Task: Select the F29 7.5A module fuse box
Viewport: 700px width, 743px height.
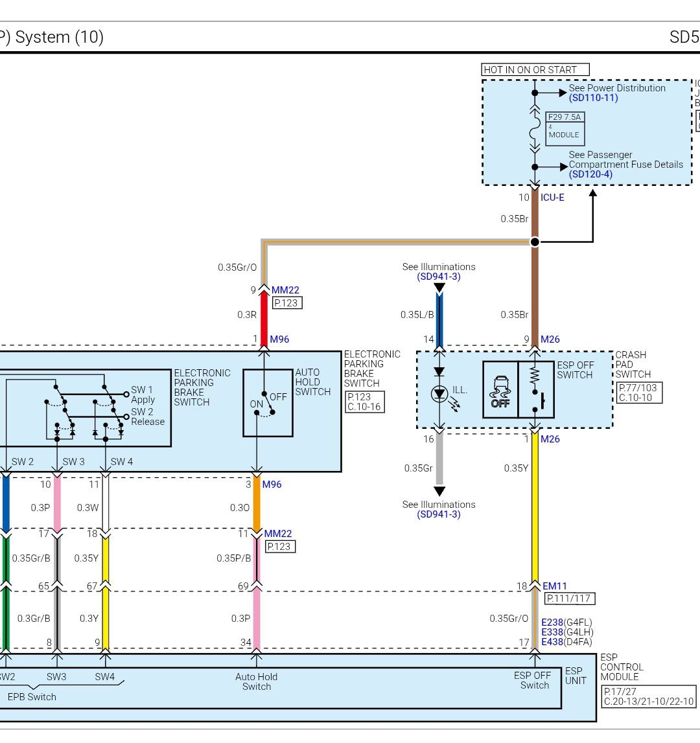Action: point(565,129)
